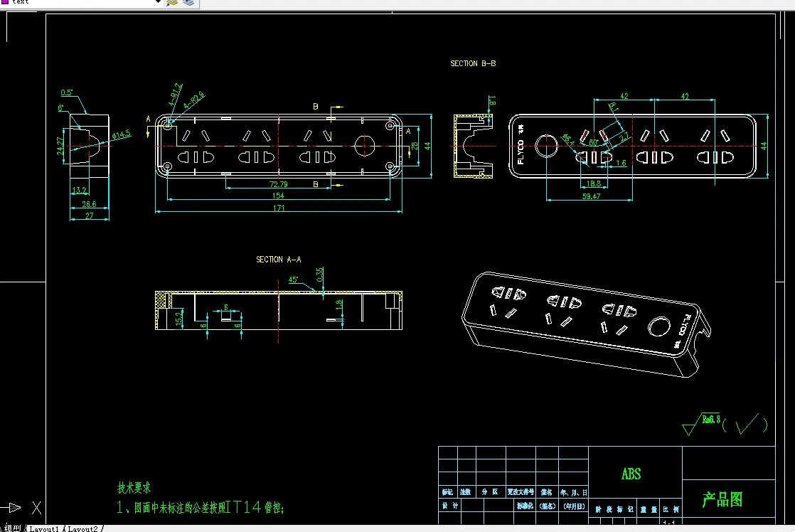This screenshot has width=795, height=532.
Task: Select the ABS material text in the title block
Action: 631,474
